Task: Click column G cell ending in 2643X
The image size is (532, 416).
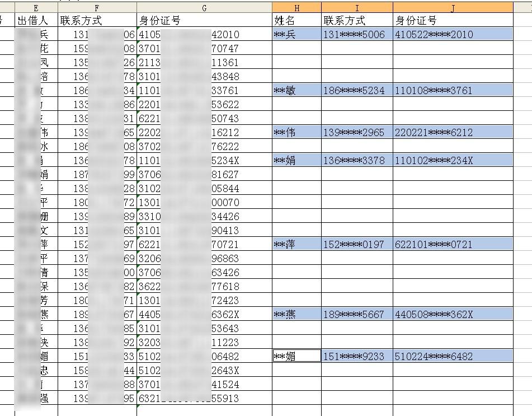Action: (204, 370)
